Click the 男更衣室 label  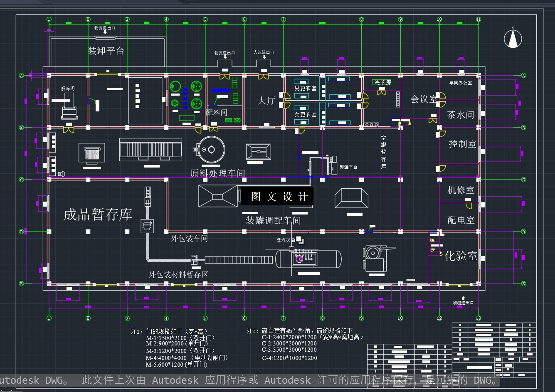306,89
